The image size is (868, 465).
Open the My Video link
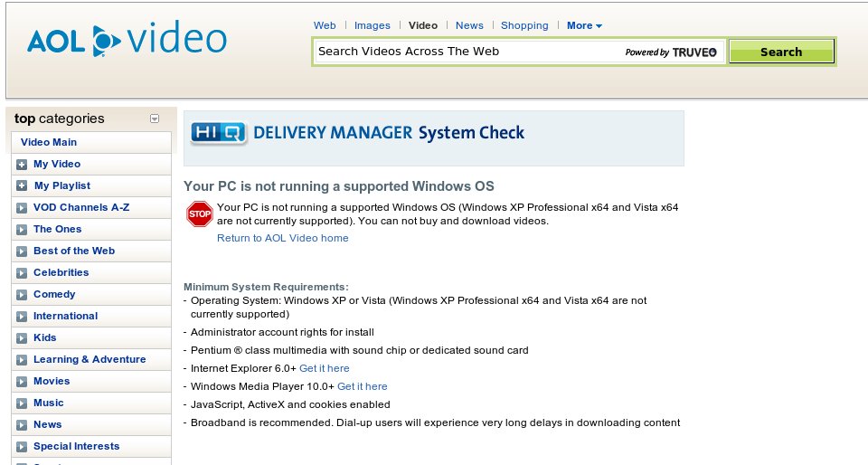(x=57, y=164)
